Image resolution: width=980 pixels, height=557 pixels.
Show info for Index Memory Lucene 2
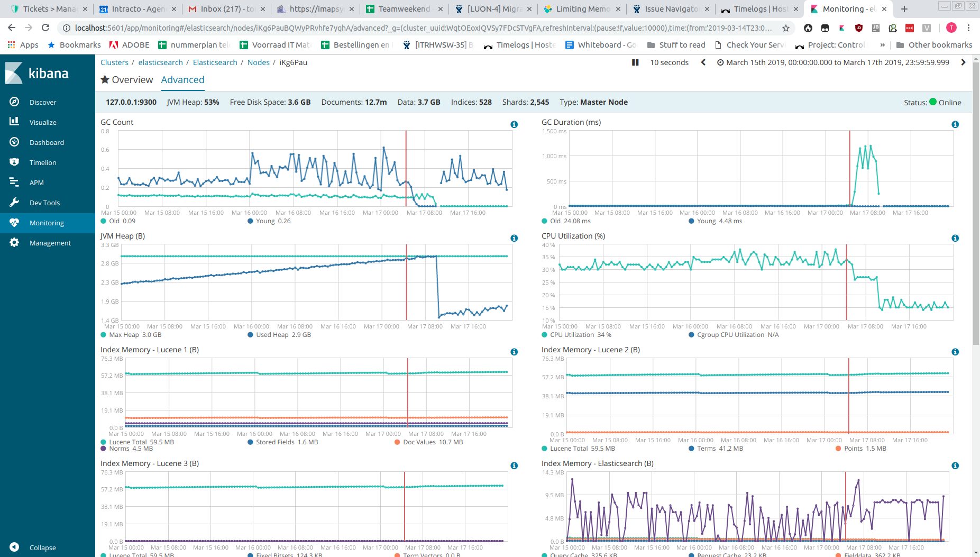pyautogui.click(x=955, y=352)
